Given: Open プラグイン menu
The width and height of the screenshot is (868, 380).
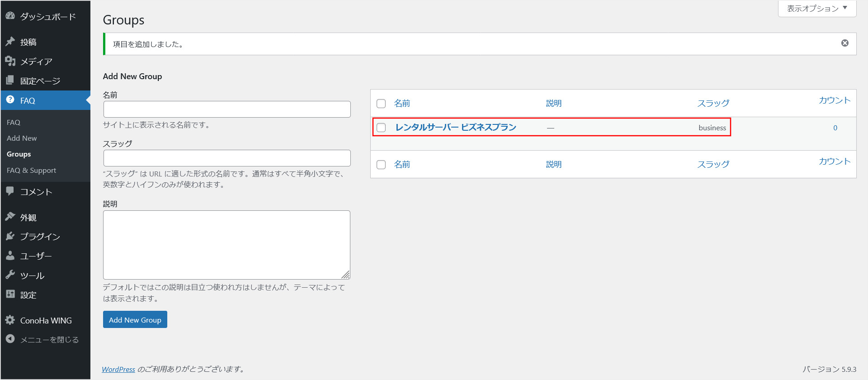Looking at the screenshot, I should pos(45,237).
